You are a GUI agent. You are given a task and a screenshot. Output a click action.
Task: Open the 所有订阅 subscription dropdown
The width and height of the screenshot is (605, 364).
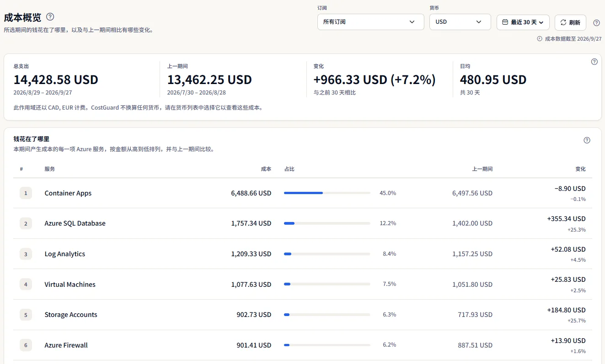click(x=371, y=22)
